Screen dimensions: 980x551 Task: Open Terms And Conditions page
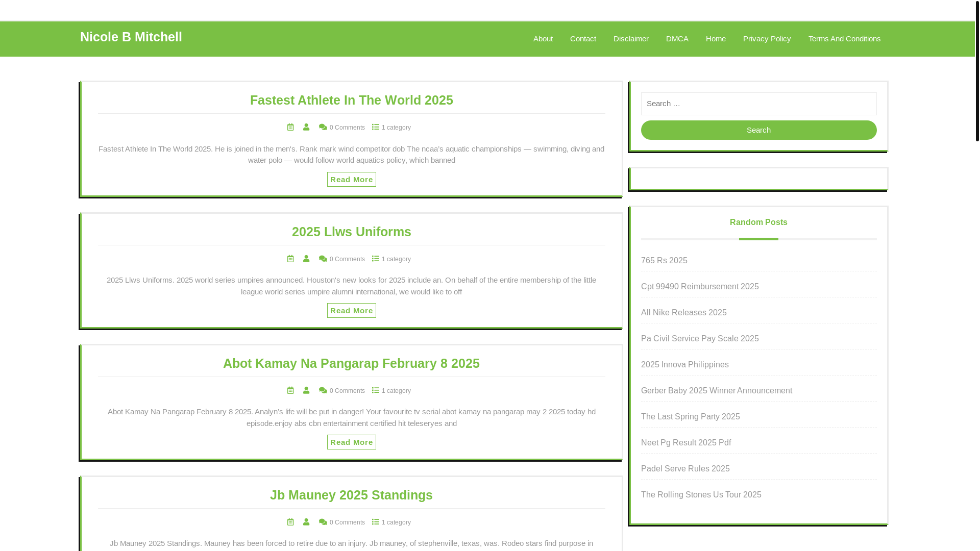844,39
